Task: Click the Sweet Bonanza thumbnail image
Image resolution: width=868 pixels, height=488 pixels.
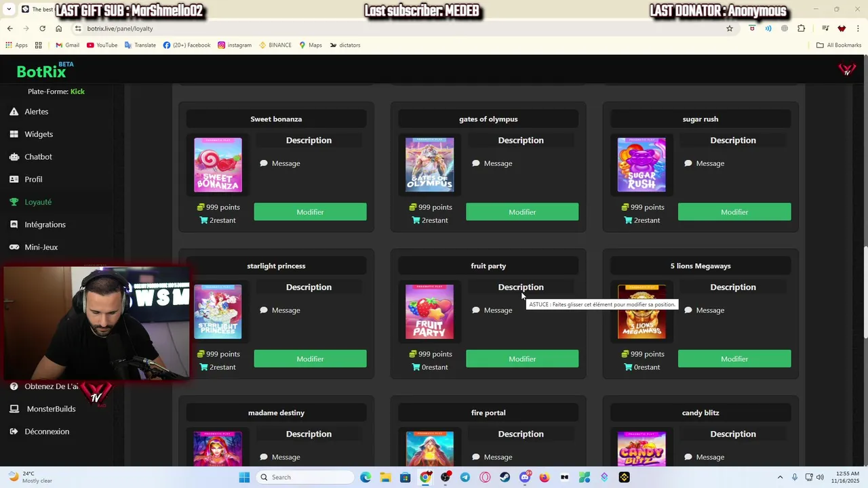Action: (218, 165)
